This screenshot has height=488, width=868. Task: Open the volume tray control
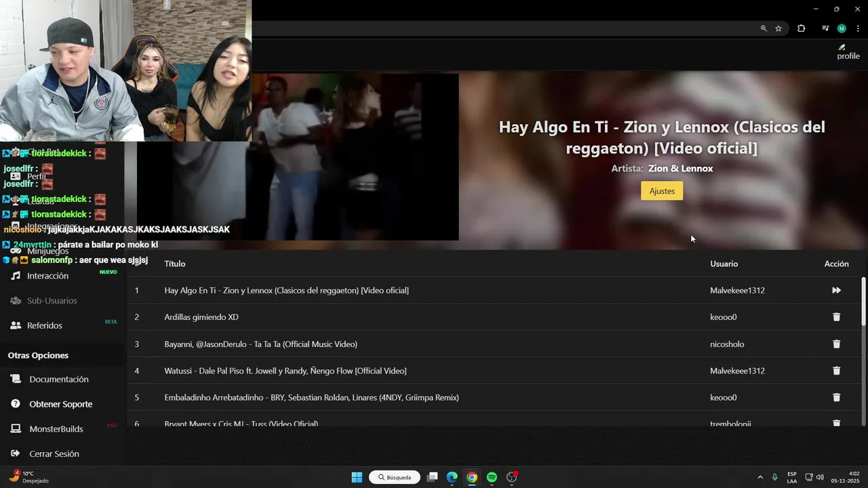(820, 477)
